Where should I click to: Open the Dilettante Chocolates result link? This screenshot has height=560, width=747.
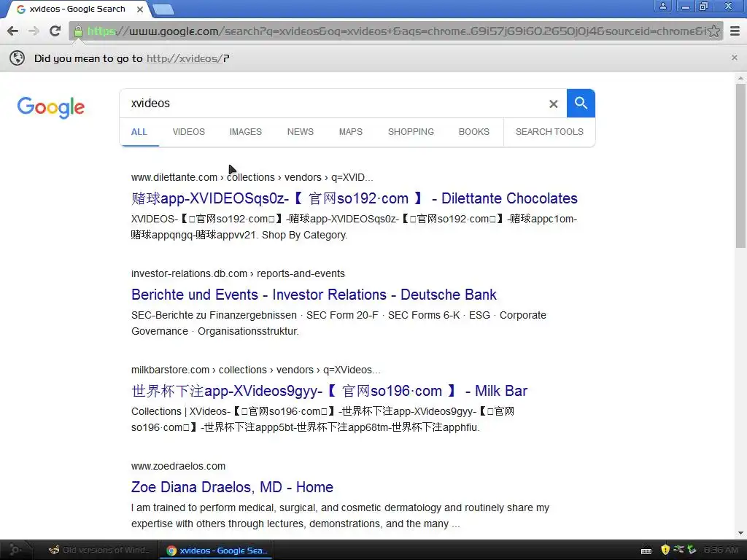355,198
